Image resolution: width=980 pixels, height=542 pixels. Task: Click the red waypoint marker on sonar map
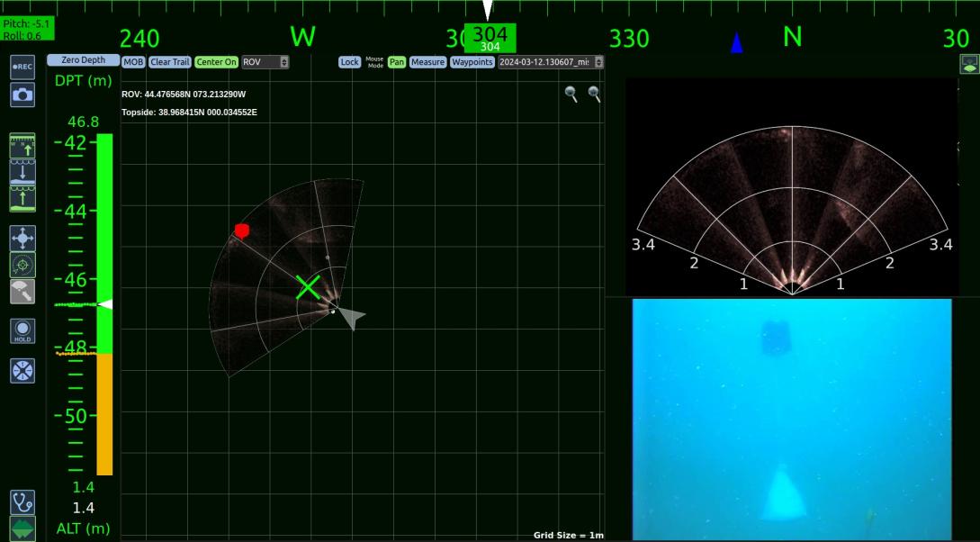tap(241, 231)
